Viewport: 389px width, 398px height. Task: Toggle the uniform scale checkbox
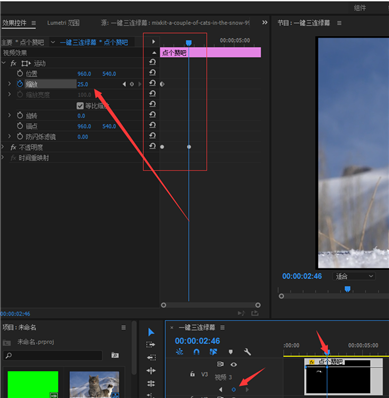click(80, 106)
